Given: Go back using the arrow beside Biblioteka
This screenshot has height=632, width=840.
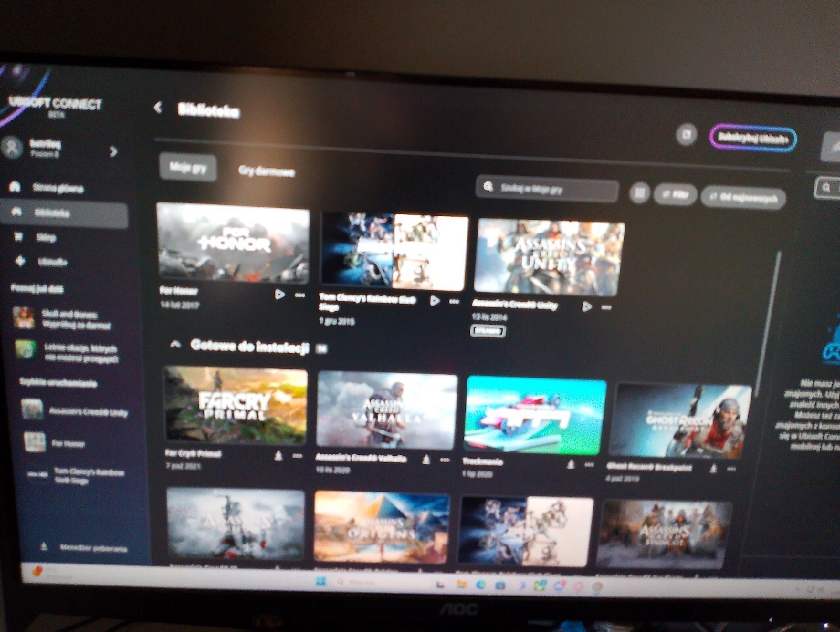Looking at the screenshot, I should click(x=157, y=107).
